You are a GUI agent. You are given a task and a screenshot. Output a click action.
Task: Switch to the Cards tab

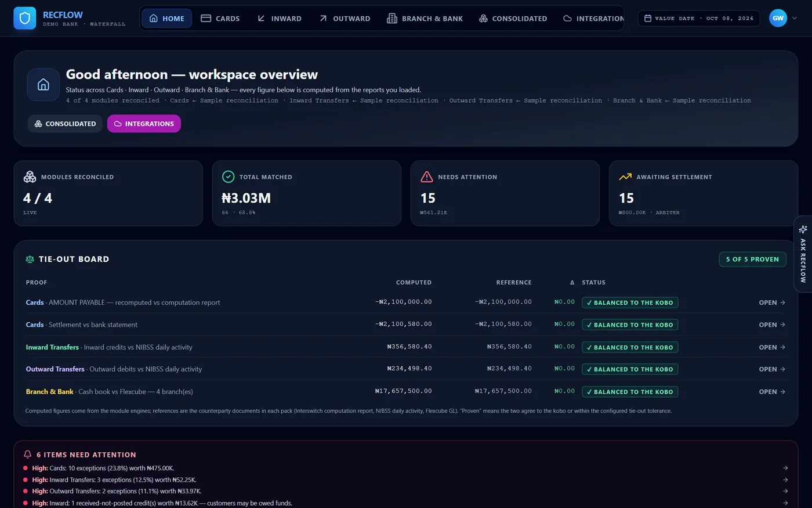pos(220,19)
